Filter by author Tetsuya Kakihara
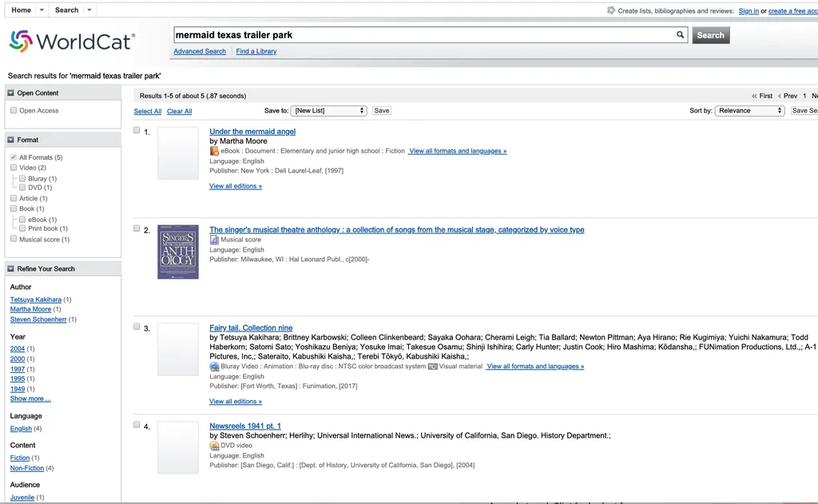This screenshot has height=504, width=818. (35, 300)
